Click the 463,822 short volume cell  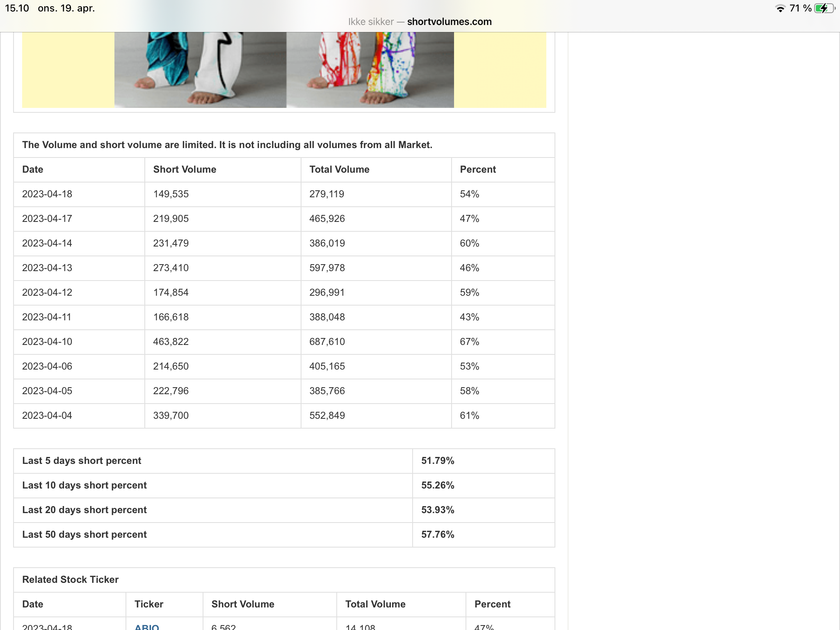pos(171,342)
